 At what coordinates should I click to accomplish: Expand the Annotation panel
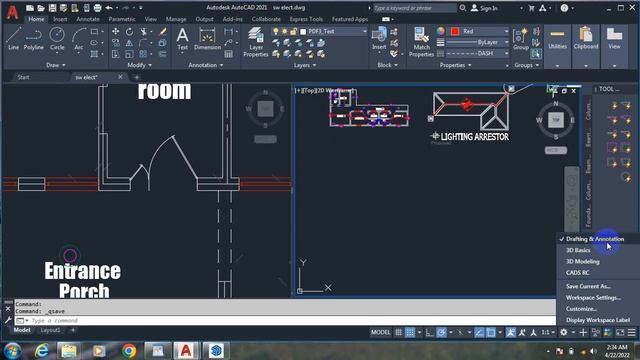point(206,65)
